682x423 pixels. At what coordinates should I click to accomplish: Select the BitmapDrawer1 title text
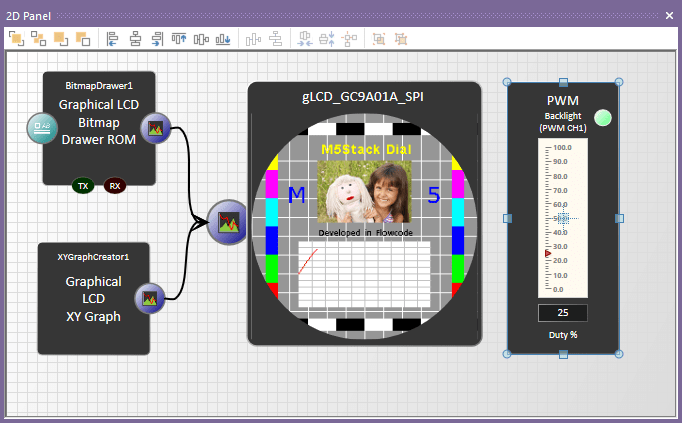(x=99, y=86)
